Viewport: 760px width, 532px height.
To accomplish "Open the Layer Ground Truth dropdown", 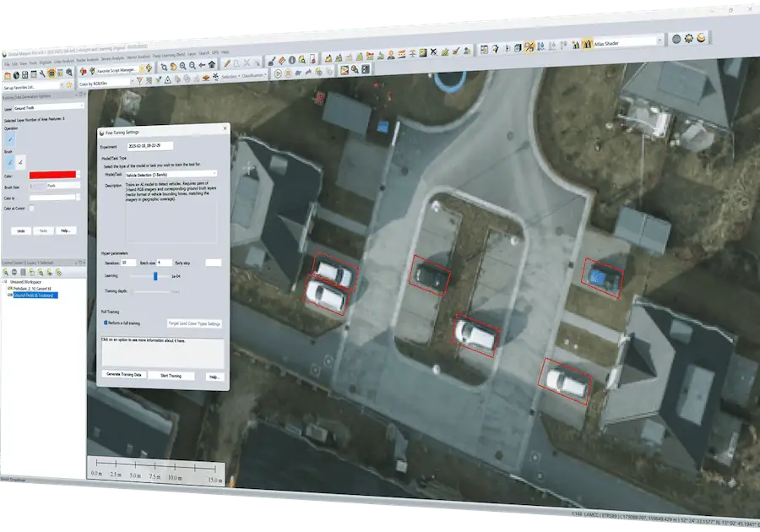I will (48, 107).
